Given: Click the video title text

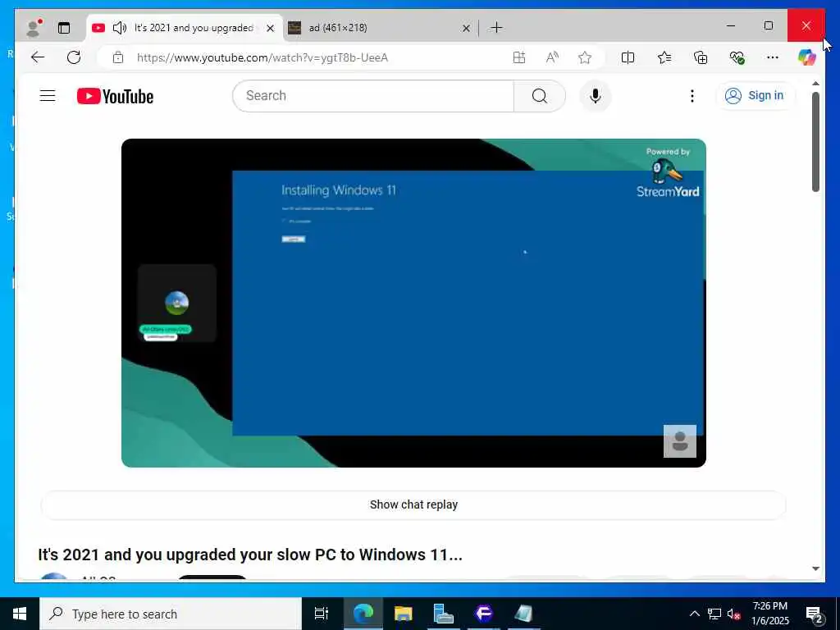Looking at the screenshot, I should [x=250, y=555].
